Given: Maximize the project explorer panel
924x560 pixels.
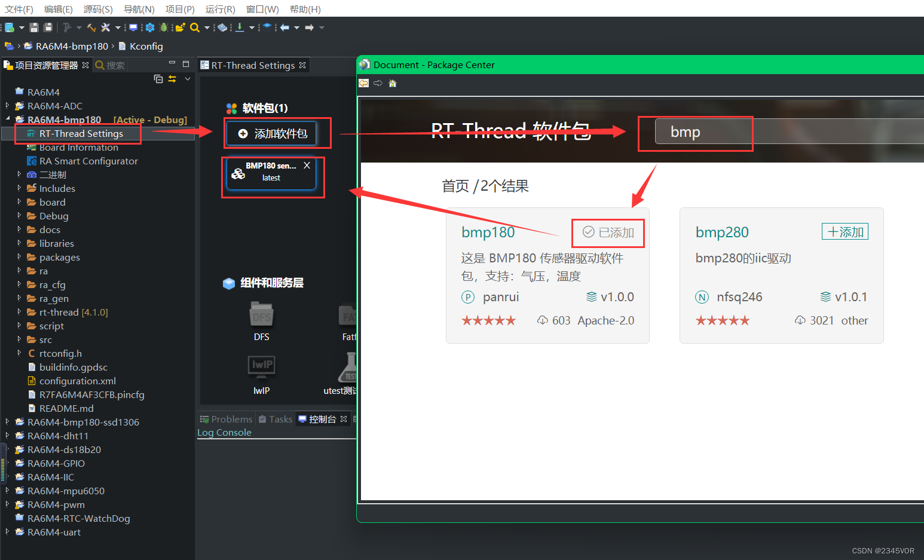Looking at the screenshot, I should pos(186,64).
